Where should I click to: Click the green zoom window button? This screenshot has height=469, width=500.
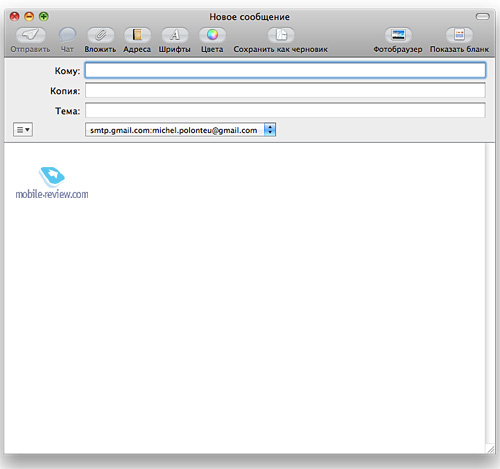(x=44, y=16)
